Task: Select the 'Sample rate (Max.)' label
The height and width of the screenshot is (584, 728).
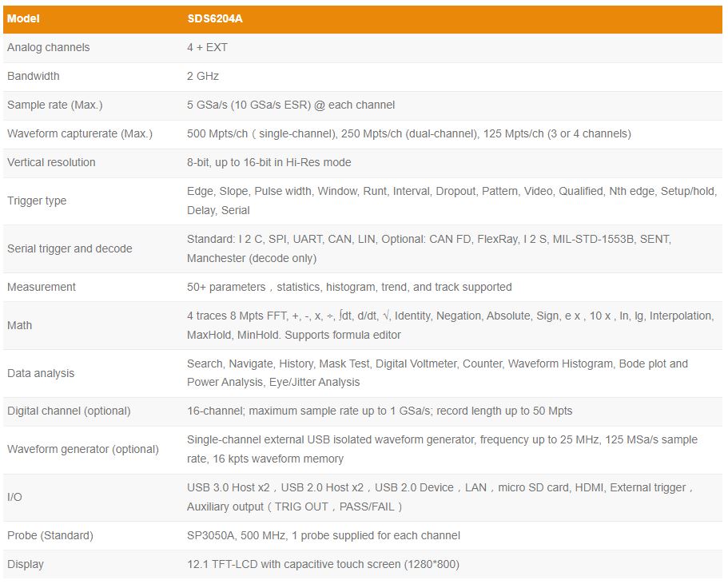Action: 55,105
